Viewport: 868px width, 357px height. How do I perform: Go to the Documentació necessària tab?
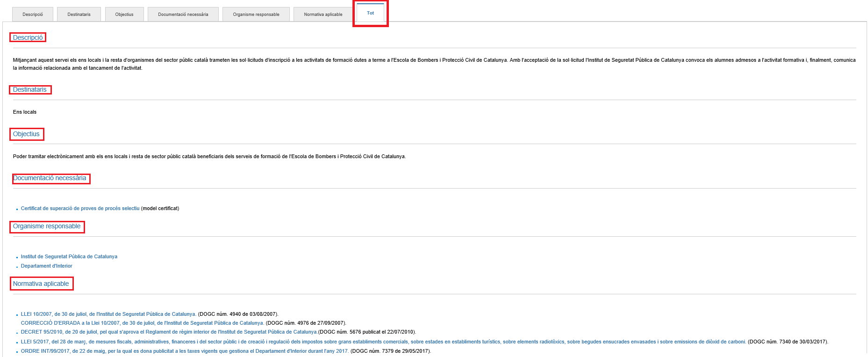tap(183, 15)
